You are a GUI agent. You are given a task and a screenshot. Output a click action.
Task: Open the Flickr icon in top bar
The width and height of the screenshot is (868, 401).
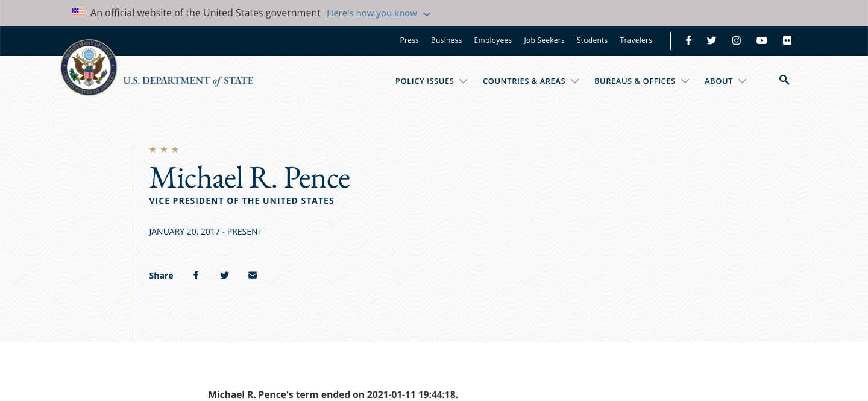(787, 40)
